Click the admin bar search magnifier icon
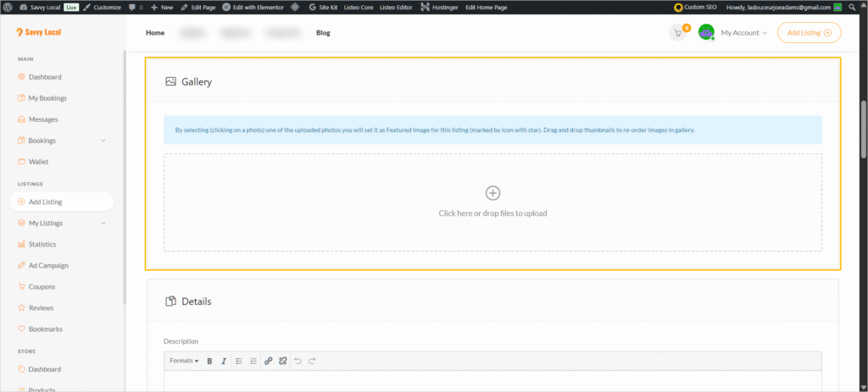 click(861, 7)
